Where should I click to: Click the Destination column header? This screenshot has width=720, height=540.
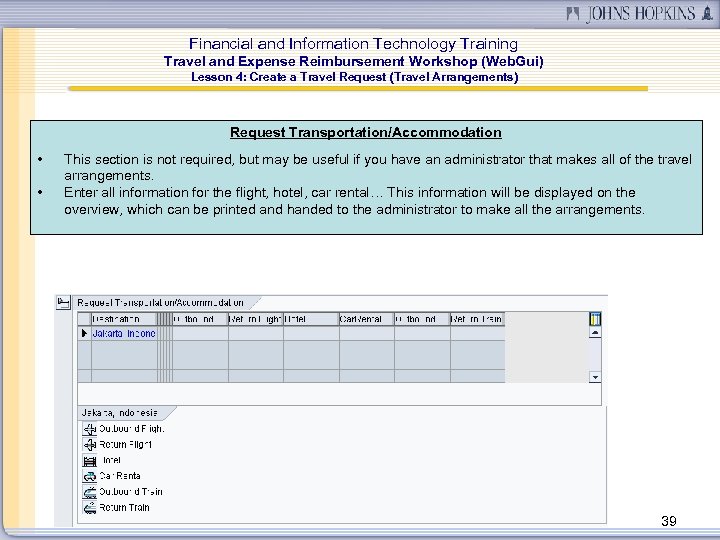[x=124, y=319]
